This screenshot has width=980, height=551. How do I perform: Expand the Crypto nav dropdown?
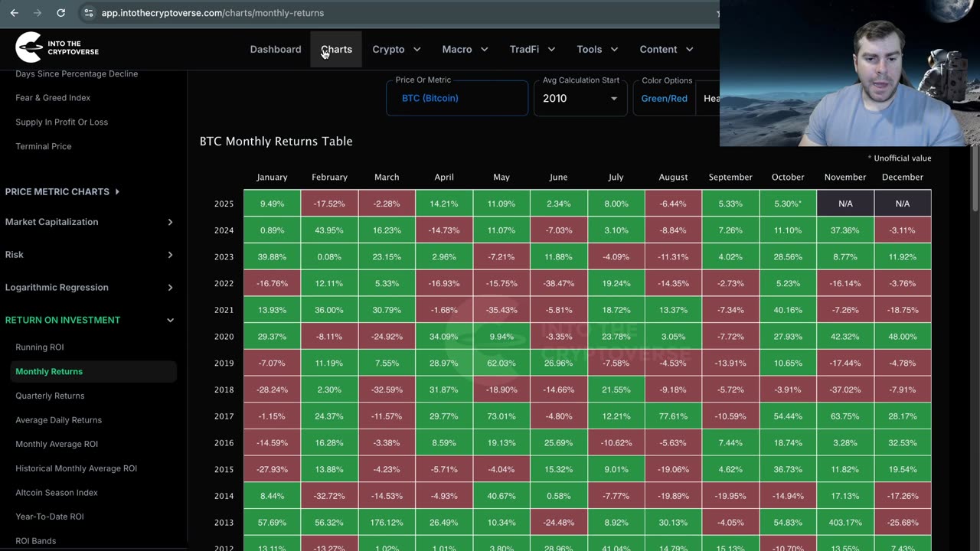coord(397,49)
